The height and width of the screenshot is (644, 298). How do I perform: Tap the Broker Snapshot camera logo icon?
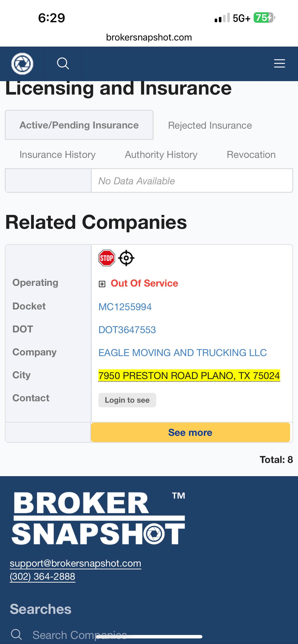click(22, 64)
